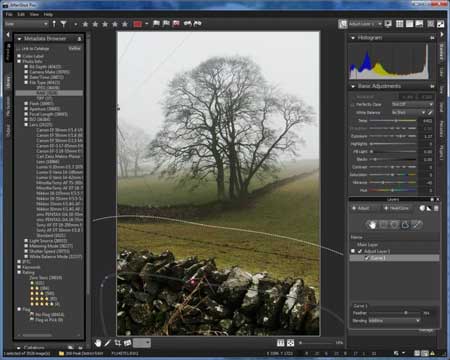Viewport: 450px width, 360px height.
Task: Open color label dropdown arrow
Action: coord(146,24)
